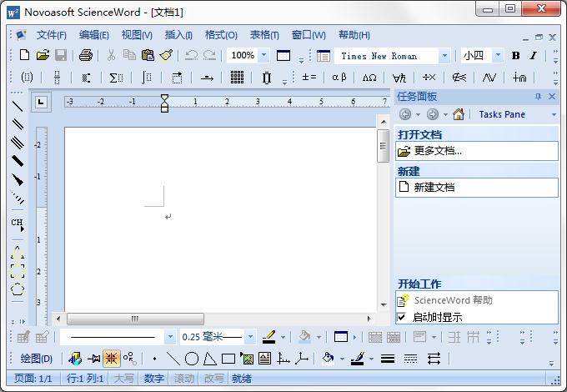Select the single thin line tool
Viewport: 567px width, 392px height.
18,106
